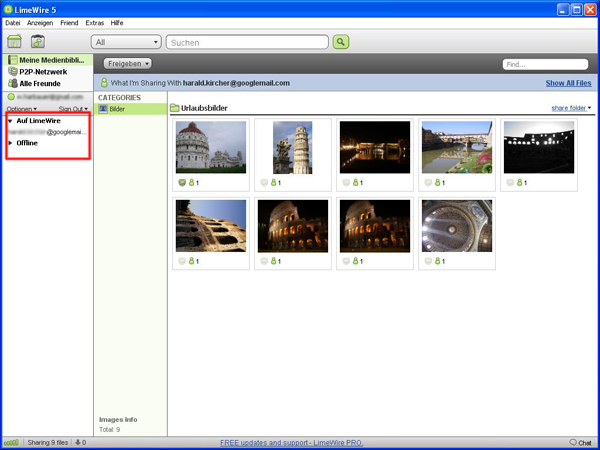Screen dimensions: 600x450
Task: Click the Show All Files link
Action: coord(568,83)
